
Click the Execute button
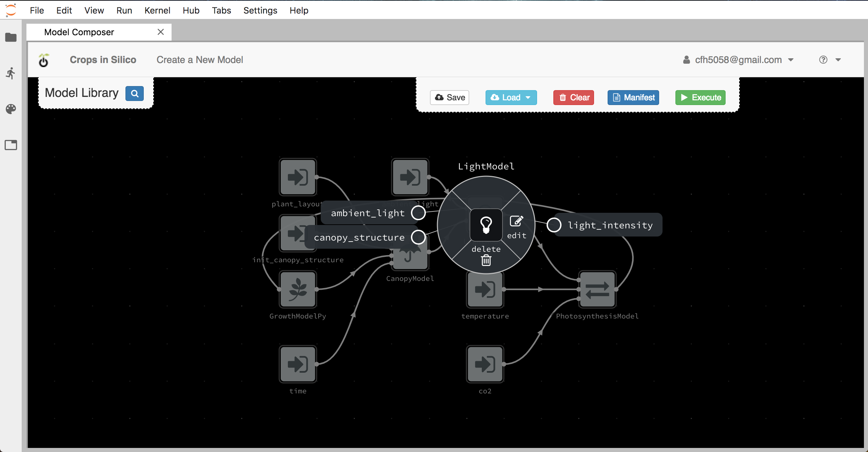click(x=701, y=98)
